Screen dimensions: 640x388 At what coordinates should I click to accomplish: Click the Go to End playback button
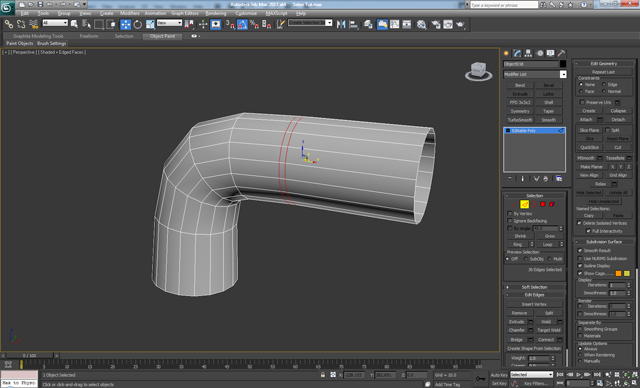pyautogui.click(x=597, y=375)
